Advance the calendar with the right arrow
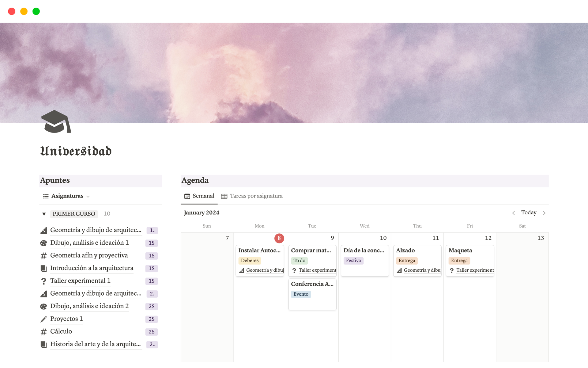Viewport: 588px width, 368px height. click(545, 213)
